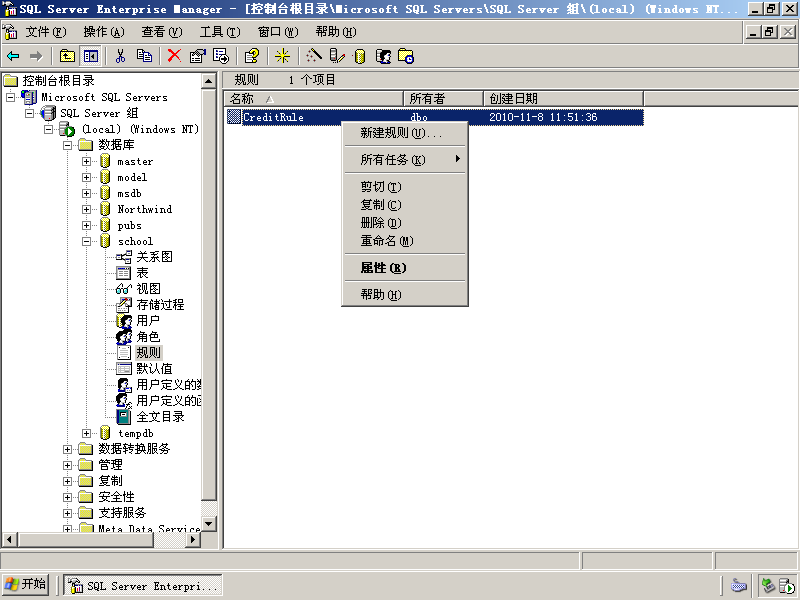The width and height of the screenshot is (800, 600).
Task: Choose 重命名 from the context menu
Action: point(405,241)
